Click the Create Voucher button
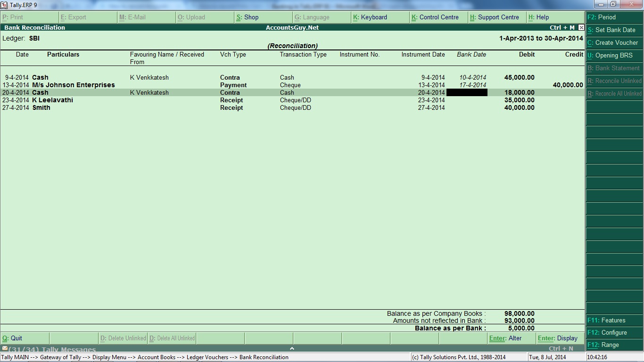 [614, 42]
